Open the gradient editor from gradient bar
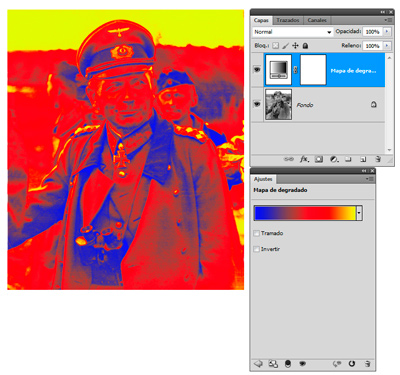Screen dimensions: 400x375 [305, 213]
